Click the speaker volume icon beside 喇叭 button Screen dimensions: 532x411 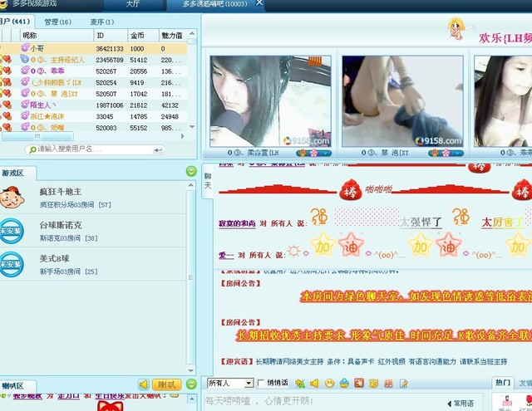pyautogui.click(x=144, y=384)
